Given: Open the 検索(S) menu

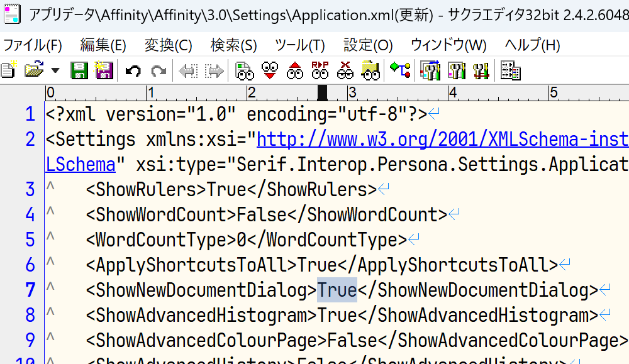Looking at the screenshot, I should tap(233, 45).
